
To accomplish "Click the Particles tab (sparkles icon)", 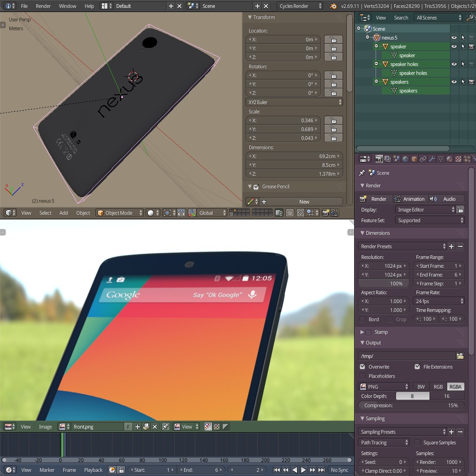I will click(x=467, y=159).
